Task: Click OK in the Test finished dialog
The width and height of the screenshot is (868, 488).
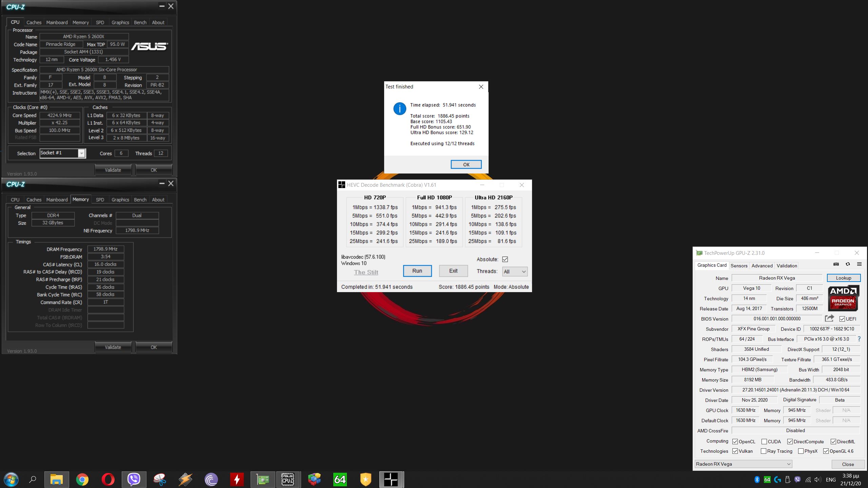Action: [x=466, y=164]
